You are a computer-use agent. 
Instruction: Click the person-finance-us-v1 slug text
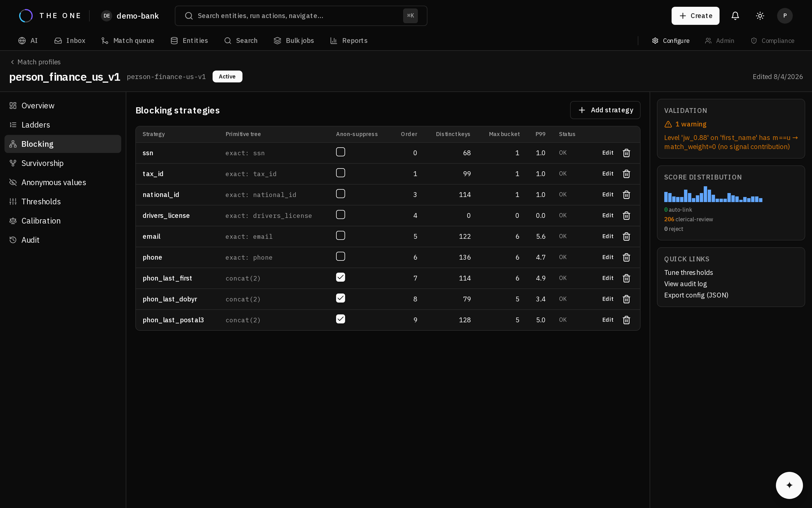pos(166,76)
